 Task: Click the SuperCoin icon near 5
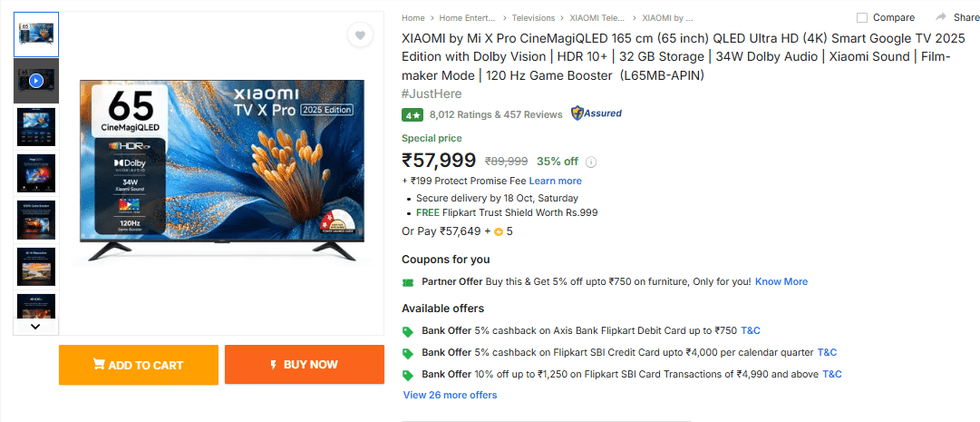click(x=499, y=231)
